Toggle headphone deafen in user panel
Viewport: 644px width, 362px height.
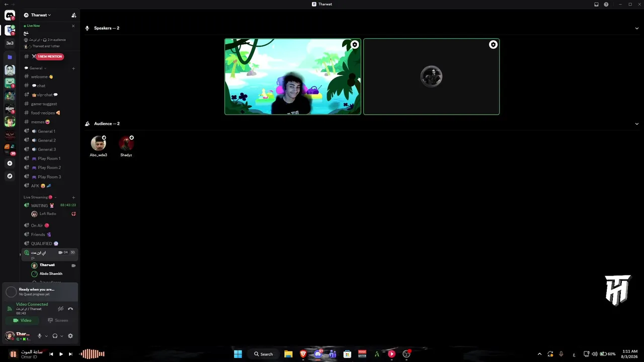coord(55,336)
